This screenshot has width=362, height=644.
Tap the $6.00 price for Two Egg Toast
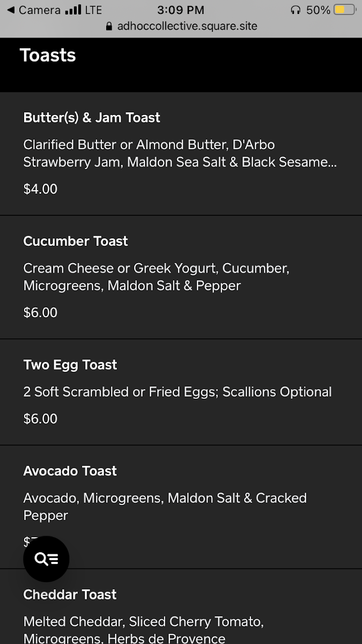(x=40, y=419)
